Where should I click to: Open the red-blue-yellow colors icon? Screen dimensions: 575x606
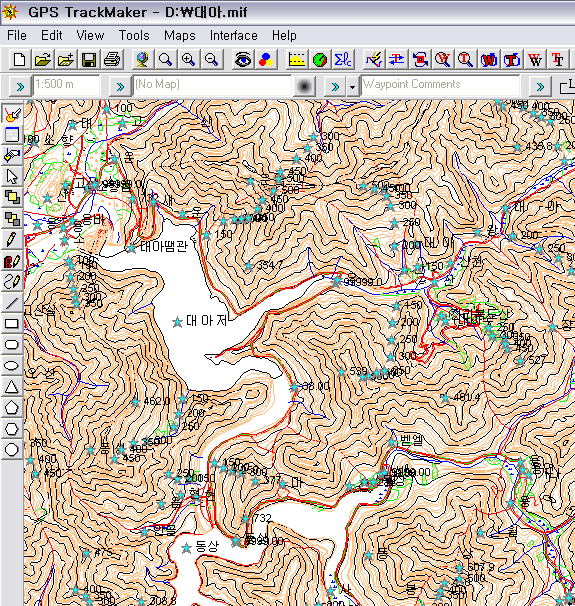(266, 60)
